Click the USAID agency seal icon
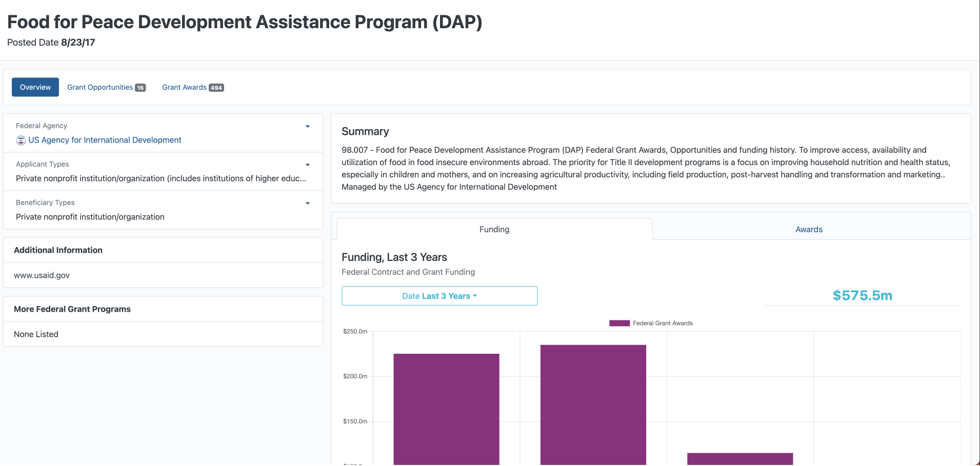 point(21,140)
